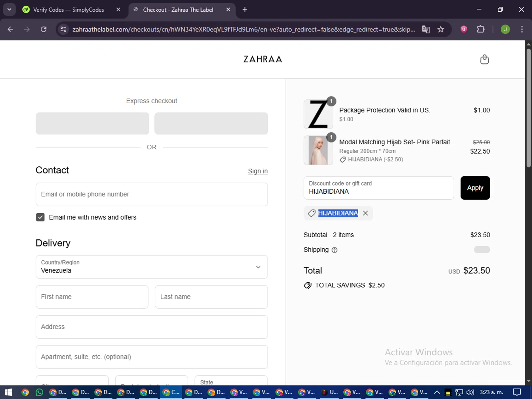Switch to the Verify Codes — SimplyCodes tab
This screenshot has height=399, width=532.
click(68, 10)
